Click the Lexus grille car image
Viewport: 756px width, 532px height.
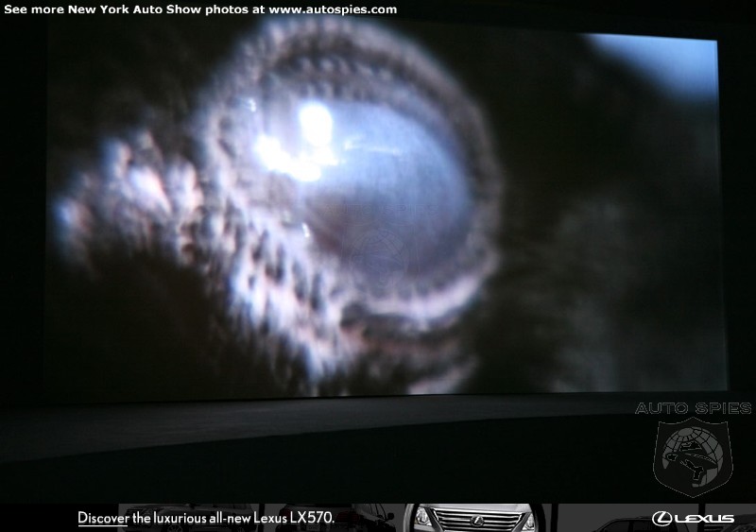pyautogui.click(x=474, y=518)
